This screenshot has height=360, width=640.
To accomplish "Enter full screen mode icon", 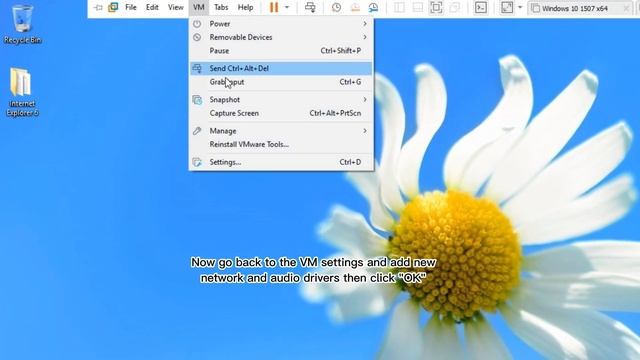I will click(436, 7).
